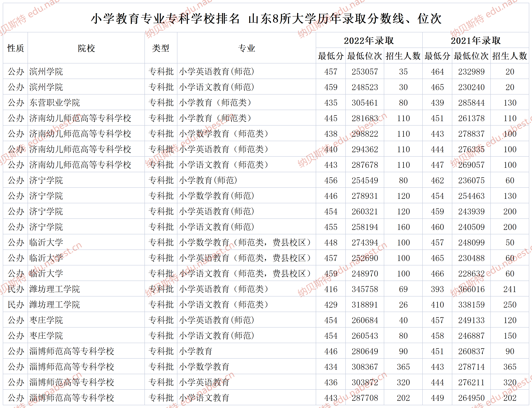Click the 264950 rank in last row
The height and width of the screenshot is (408, 532).
pyautogui.click(x=471, y=398)
